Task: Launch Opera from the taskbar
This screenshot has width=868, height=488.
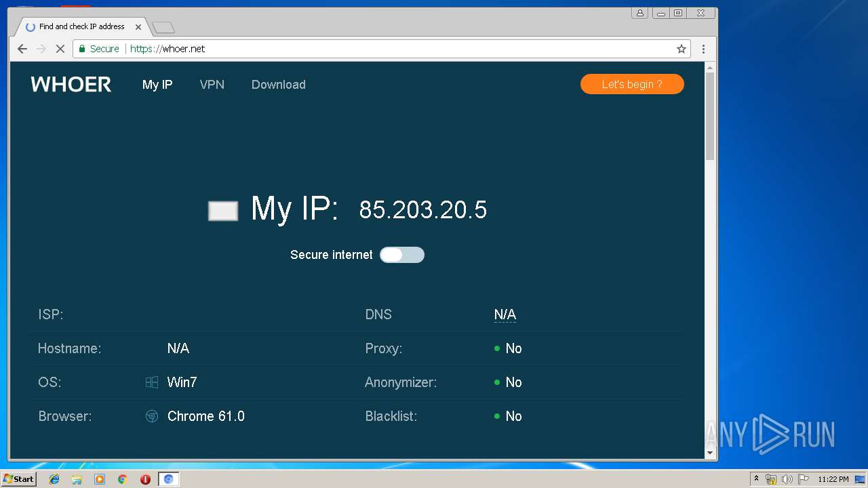Action: [x=145, y=479]
